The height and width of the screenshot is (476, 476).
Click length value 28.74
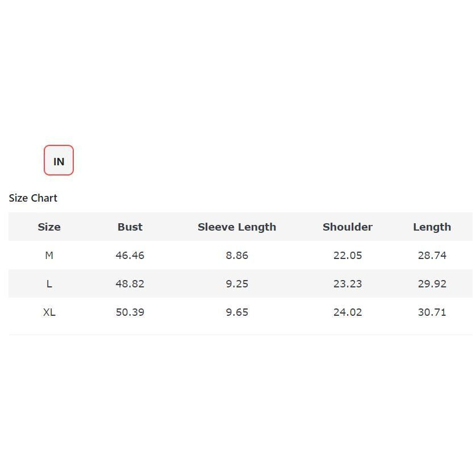[x=432, y=255]
